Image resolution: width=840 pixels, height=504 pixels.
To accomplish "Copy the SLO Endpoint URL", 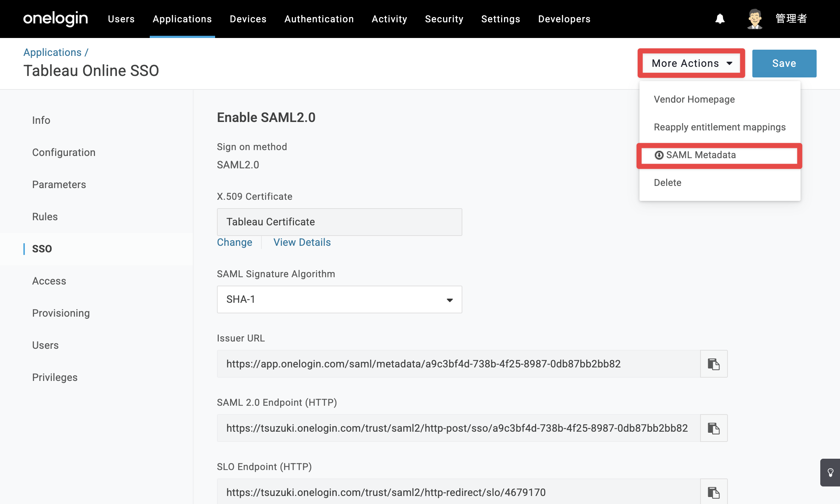I will [714, 492].
